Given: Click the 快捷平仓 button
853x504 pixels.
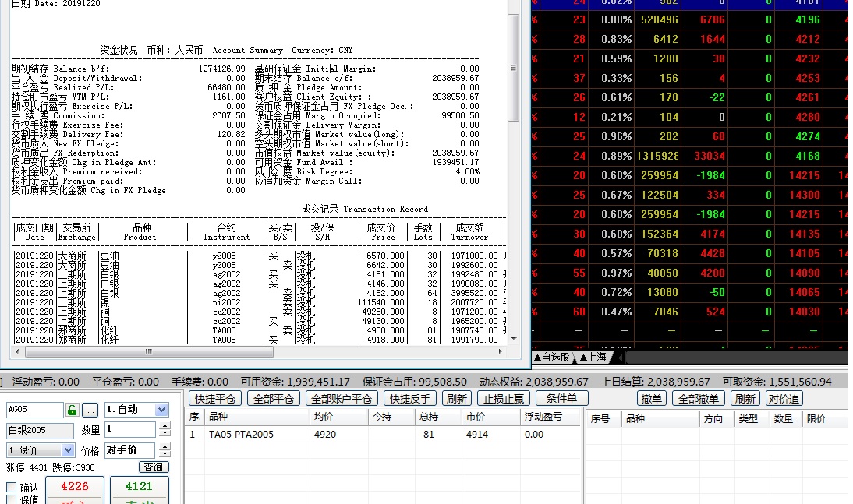Looking at the screenshot, I should pos(215,399).
